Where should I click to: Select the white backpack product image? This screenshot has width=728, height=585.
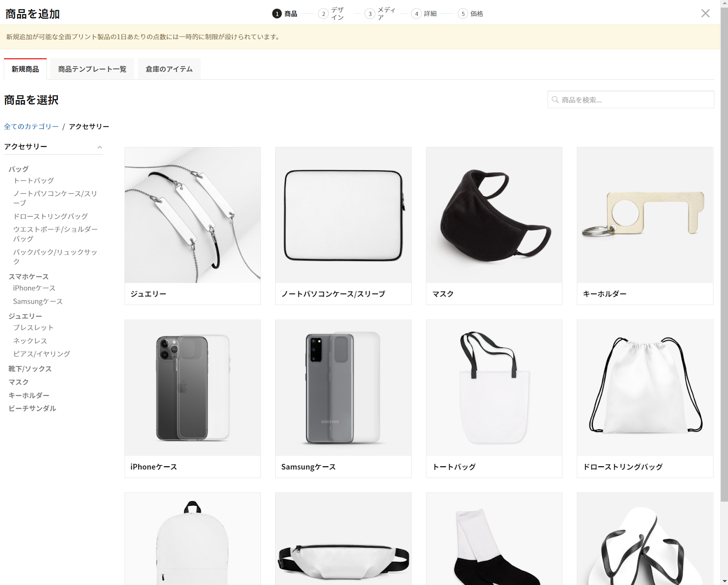pyautogui.click(x=192, y=539)
